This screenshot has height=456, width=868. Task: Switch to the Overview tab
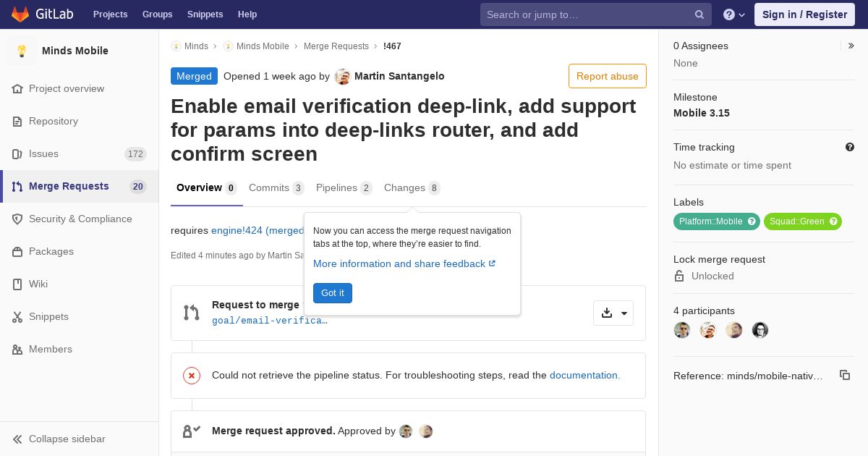pyautogui.click(x=207, y=188)
